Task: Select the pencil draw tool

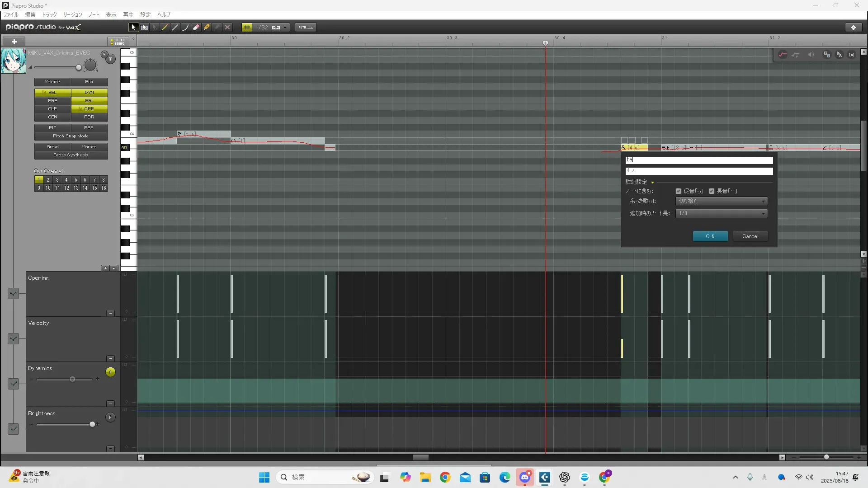Action: [x=165, y=28]
